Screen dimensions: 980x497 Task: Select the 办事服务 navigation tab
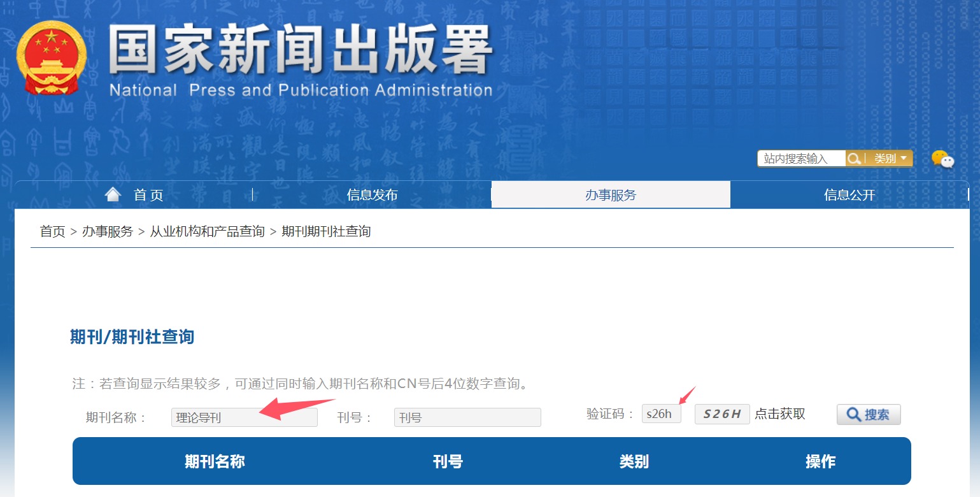click(610, 195)
